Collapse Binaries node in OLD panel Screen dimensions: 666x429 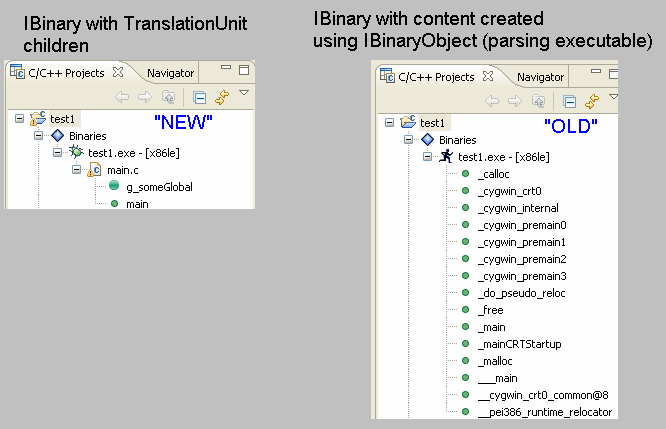click(x=409, y=140)
